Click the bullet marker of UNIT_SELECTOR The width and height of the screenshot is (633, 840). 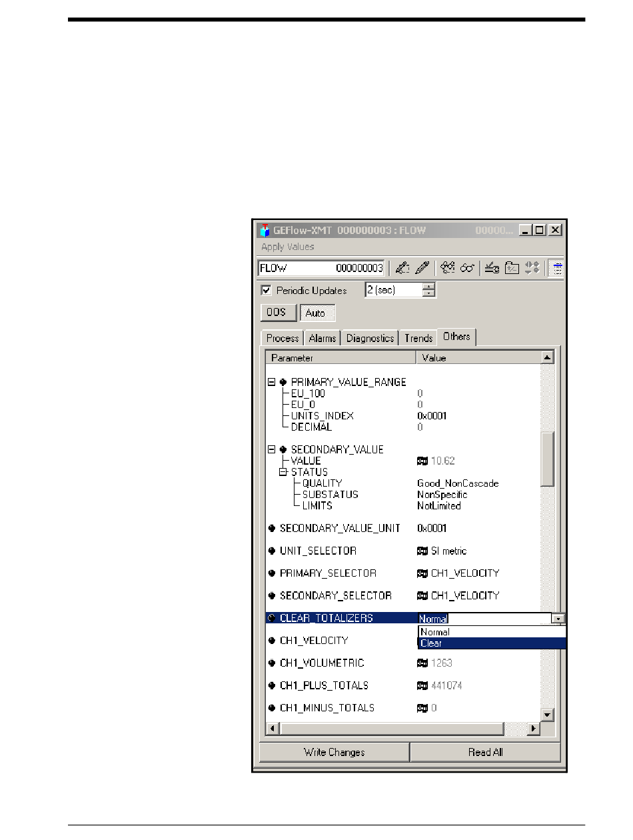[x=272, y=551]
